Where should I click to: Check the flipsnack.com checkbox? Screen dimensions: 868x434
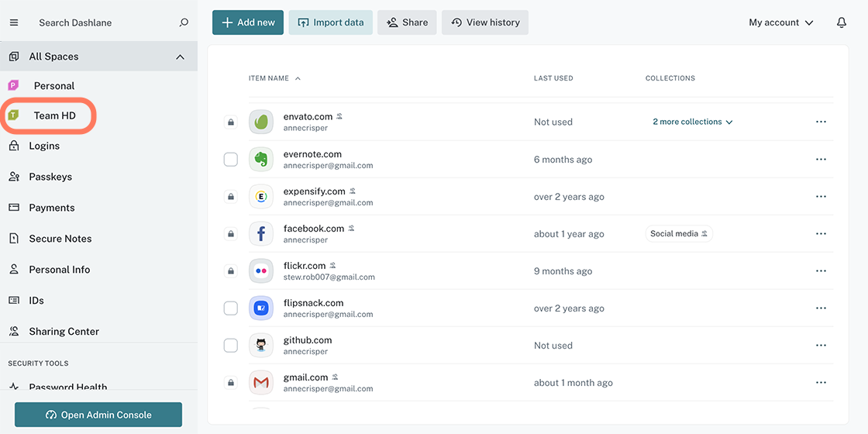tap(231, 308)
